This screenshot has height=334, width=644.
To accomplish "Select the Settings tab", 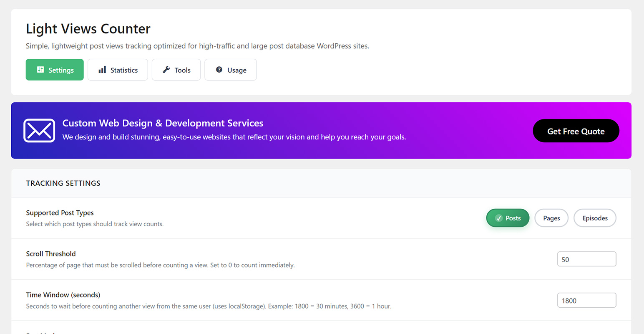I will 55,70.
